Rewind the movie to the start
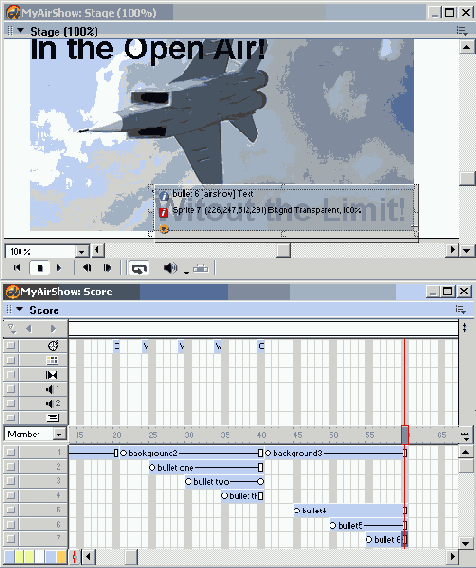This screenshot has width=476, height=568. point(17,268)
